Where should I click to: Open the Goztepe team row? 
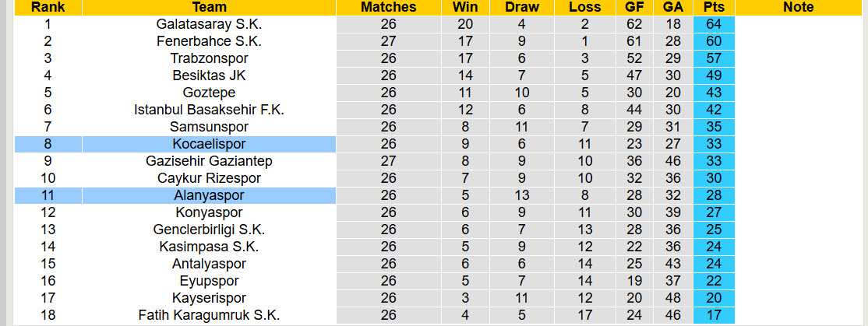click(x=209, y=93)
